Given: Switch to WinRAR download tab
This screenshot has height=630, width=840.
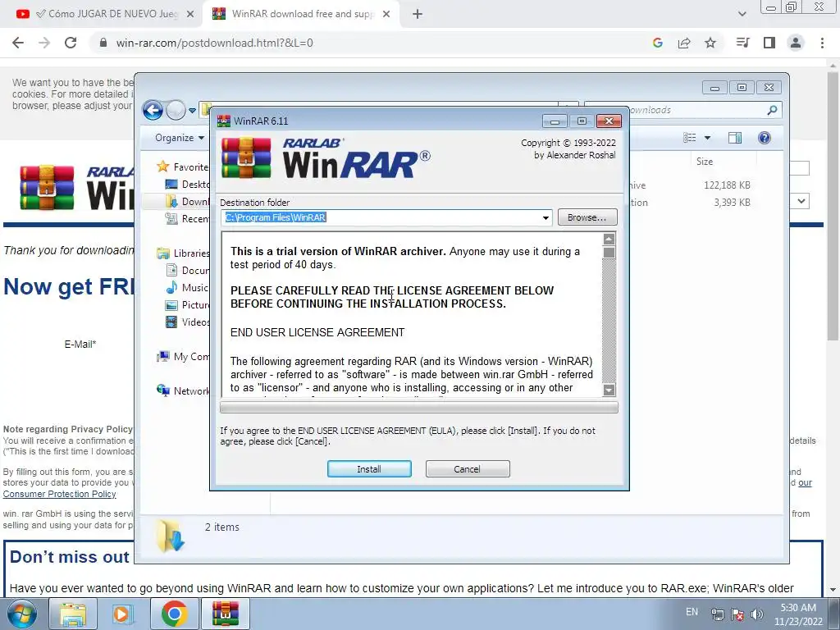Looking at the screenshot, I should (300, 14).
